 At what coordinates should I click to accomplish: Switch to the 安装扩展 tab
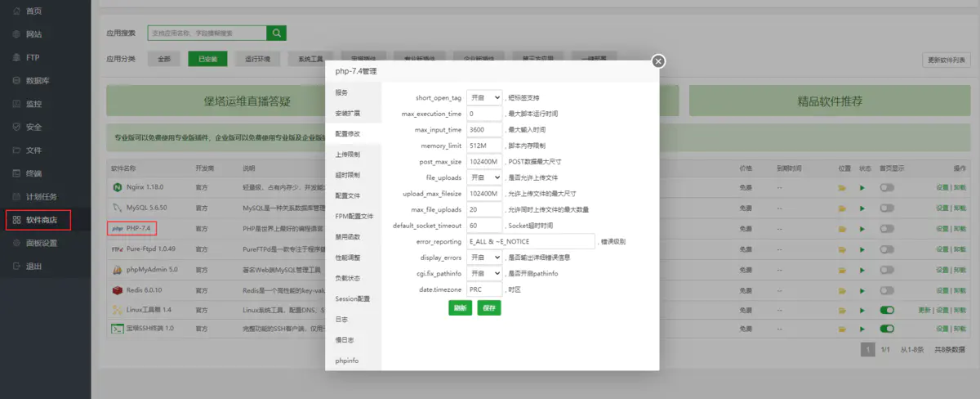click(x=354, y=113)
